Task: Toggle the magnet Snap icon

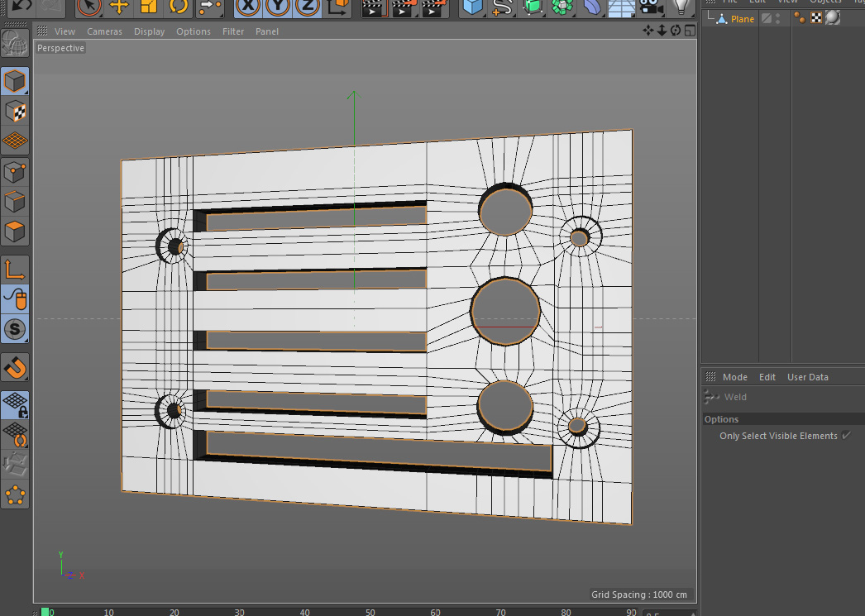Action: pyautogui.click(x=15, y=366)
